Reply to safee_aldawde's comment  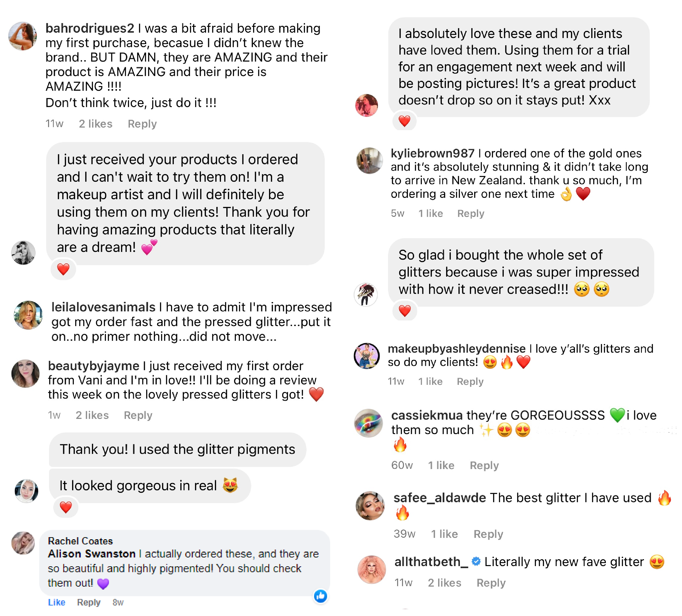click(x=488, y=534)
